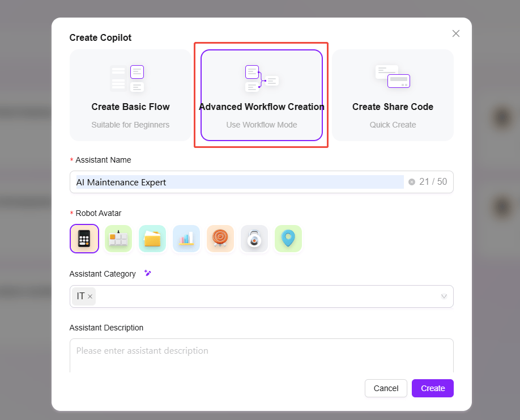The height and width of the screenshot is (420, 520).
Task: Select the Create Basic Flow option
Action: 130,95
